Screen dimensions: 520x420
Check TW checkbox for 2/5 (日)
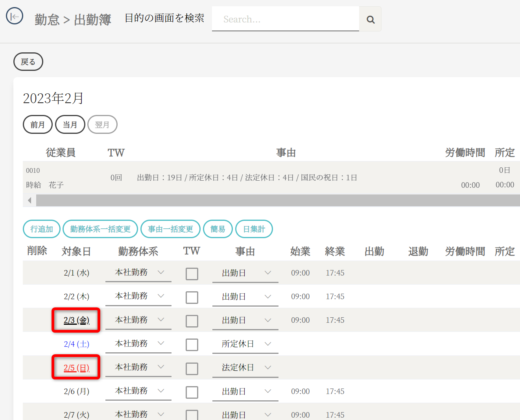(x=192, y=368)
